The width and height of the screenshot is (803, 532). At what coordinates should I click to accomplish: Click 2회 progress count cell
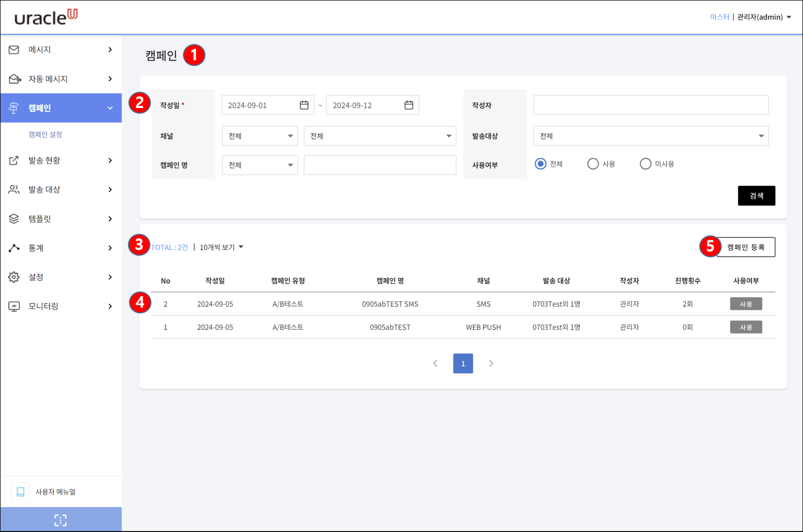[688, 304]
